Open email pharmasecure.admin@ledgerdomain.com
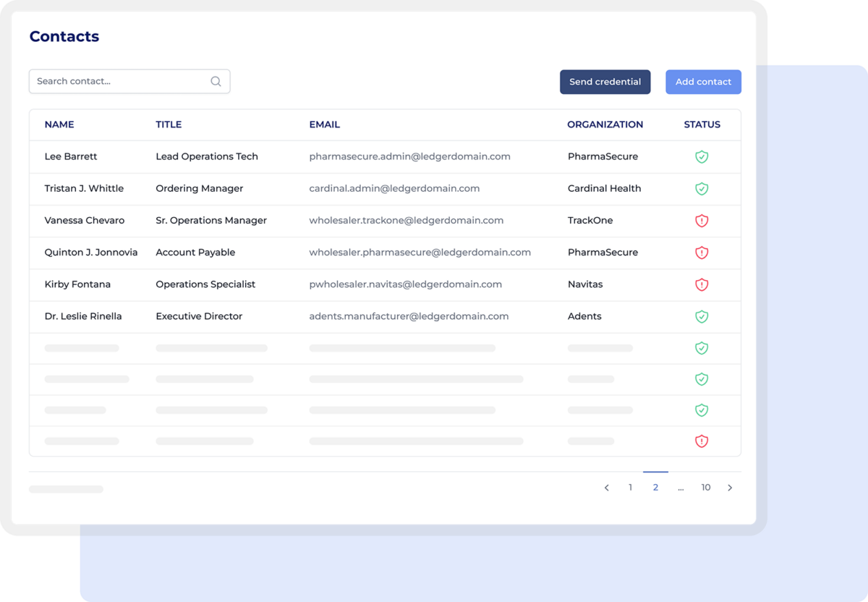 (409, 157)
